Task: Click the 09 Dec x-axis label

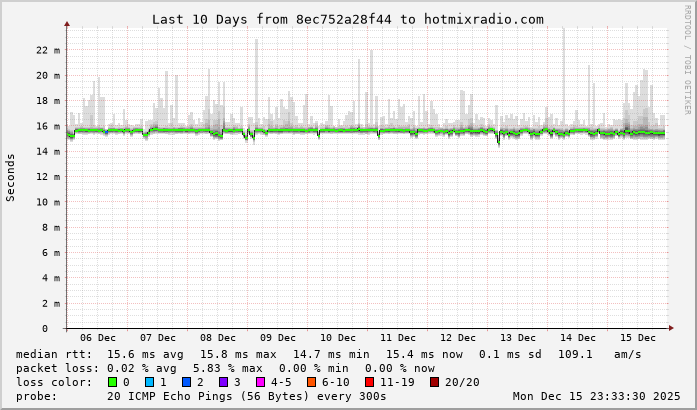Action: (x=278, y=338)
